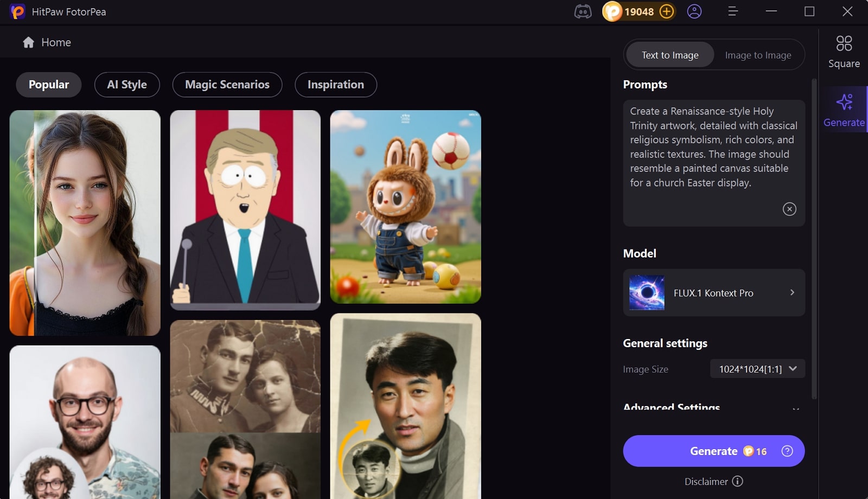Screen dimensions: 868x499
Task: Click the right panel vertical scrollbar
Action: click(814, 239)
